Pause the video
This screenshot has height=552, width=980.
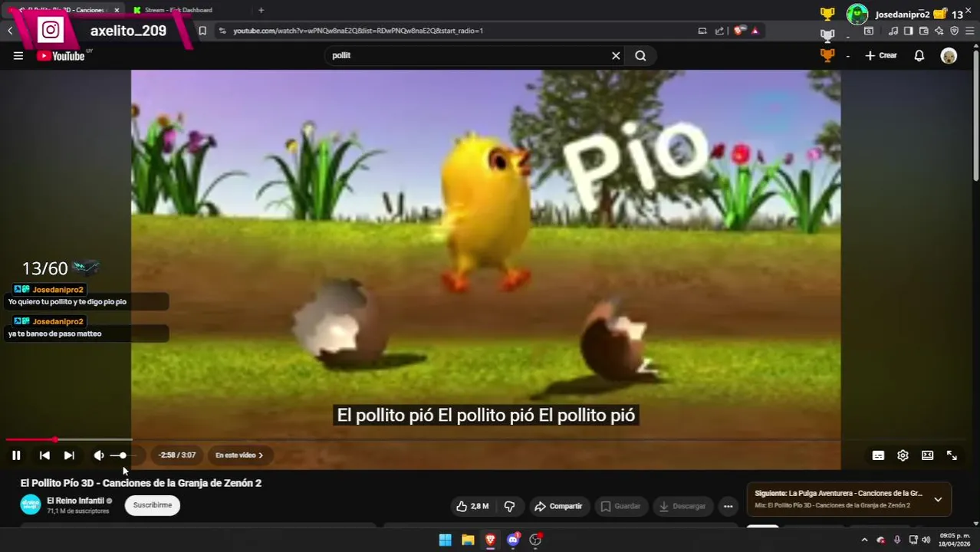[x=16, y=455]
